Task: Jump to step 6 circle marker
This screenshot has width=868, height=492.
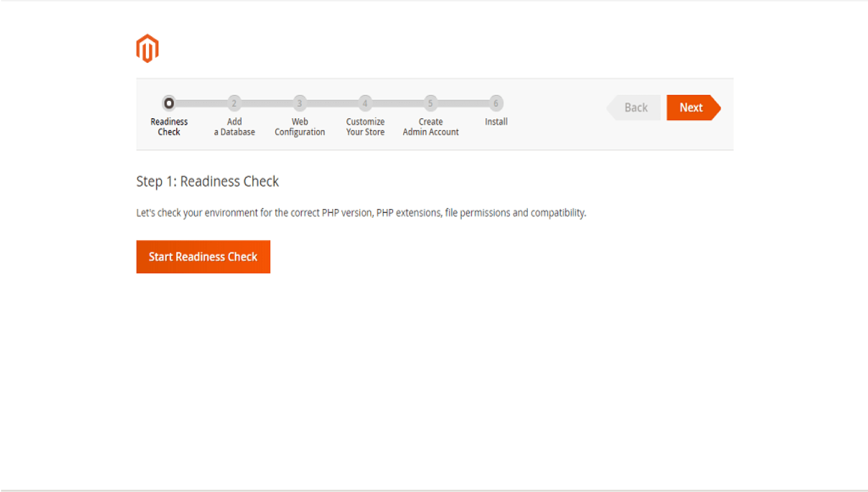Action: 496,103
